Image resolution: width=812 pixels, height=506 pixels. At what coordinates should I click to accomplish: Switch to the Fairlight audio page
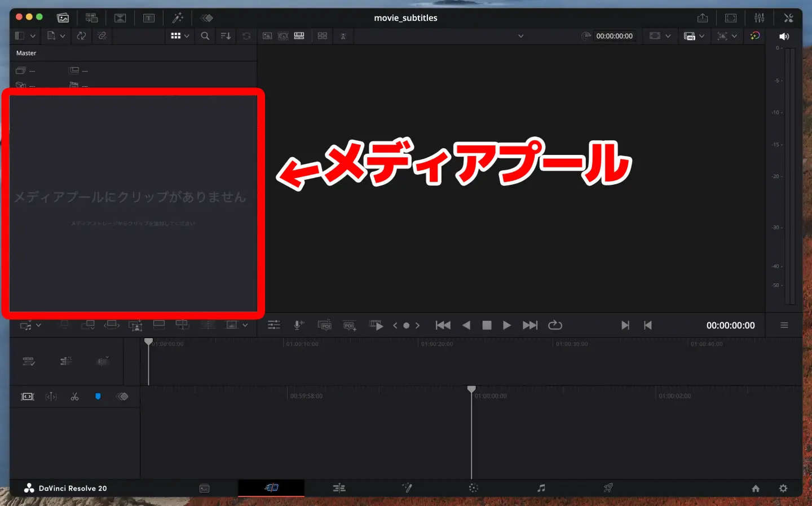tap(541, 488)
